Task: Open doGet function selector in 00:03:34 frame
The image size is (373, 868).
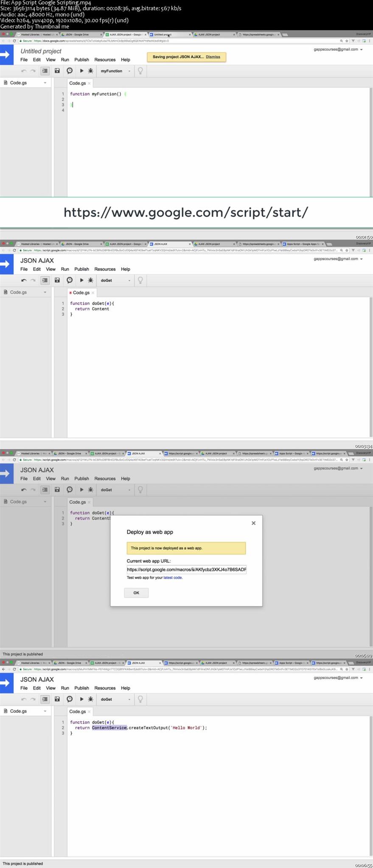Action: [115, 280]
